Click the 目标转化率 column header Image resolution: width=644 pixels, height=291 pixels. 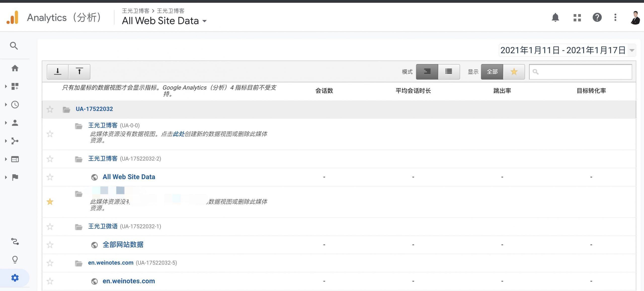pyautogui.click(x=591, y=91)
